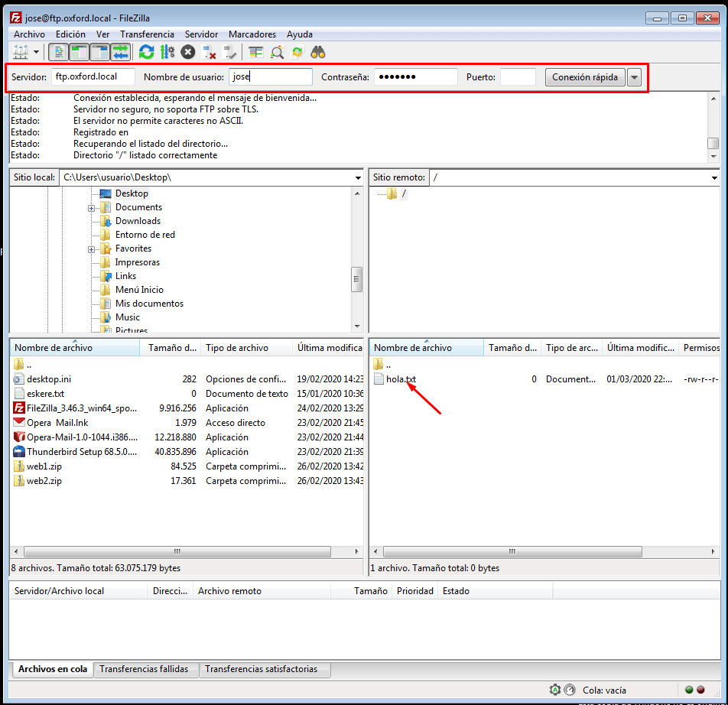Click the Conexión rápida button
The image size is (728, 705).
[585, 77]
